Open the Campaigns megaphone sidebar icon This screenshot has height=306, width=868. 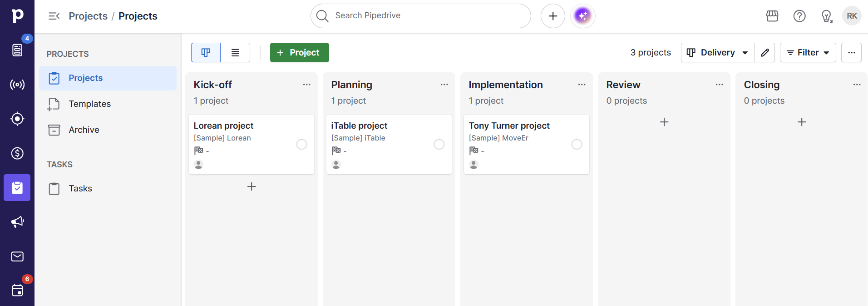[17, 222]
